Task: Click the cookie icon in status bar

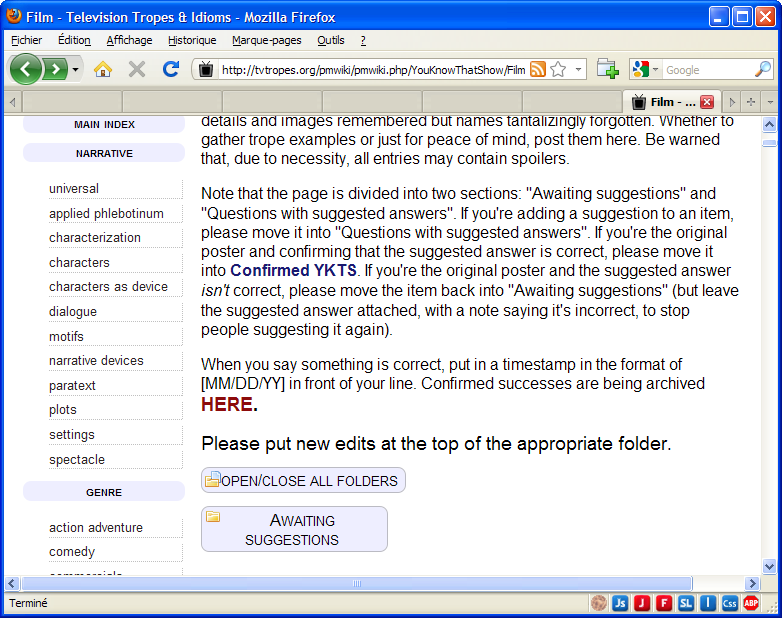Action: (x=599, y=603)
